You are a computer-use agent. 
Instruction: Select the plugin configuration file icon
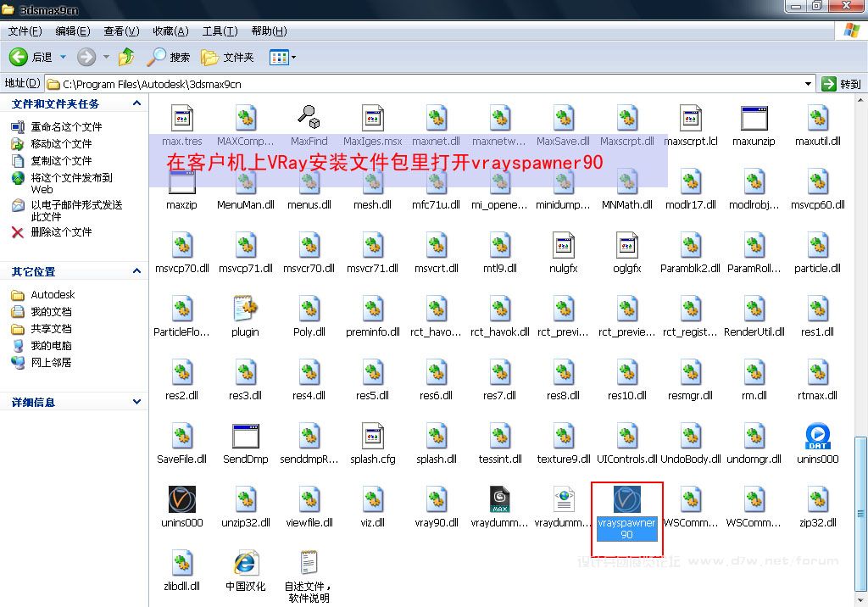(245, 309)
